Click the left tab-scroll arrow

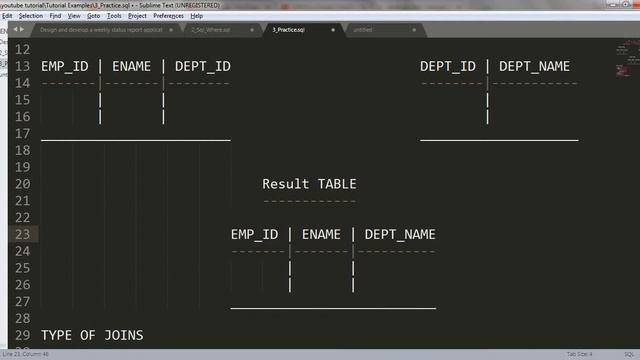coord(16,29)
